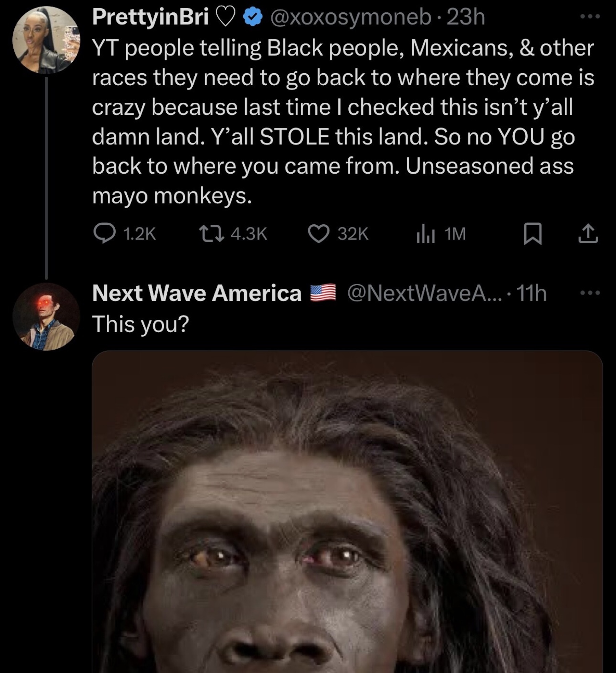616x673 pixels.
Task: Bookmark the PrettyinBri tweet
Action: point(532,234)
